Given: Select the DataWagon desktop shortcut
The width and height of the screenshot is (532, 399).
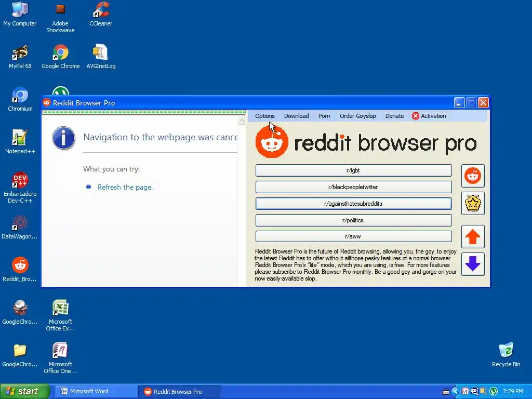Looking at the screenshot, I should (x=20, y=228).
